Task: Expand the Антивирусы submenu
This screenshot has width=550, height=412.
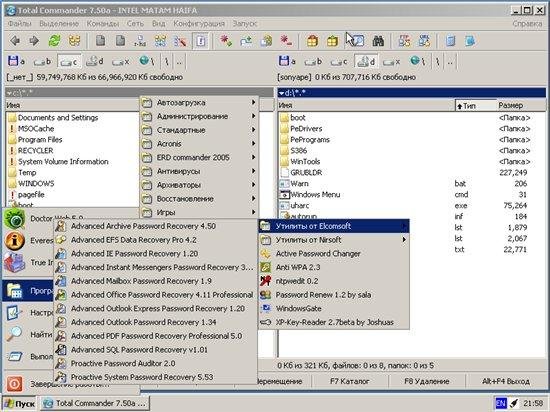Action: coord(199,171)
